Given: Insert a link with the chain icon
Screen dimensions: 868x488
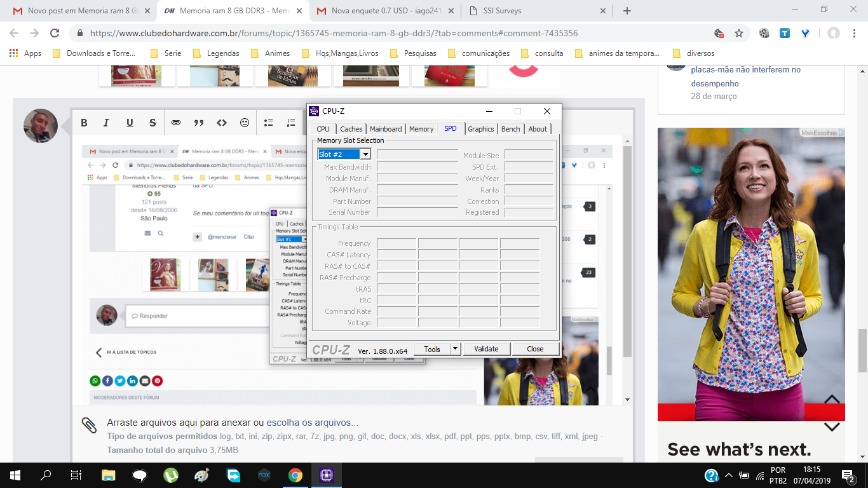Looking at the screenshot, I should tap(176, 123).
